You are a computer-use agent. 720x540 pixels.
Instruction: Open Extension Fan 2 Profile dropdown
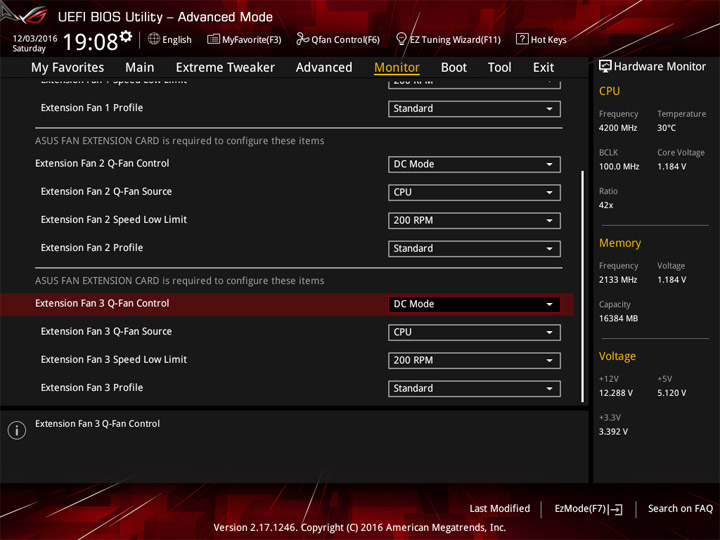[474, 248]
